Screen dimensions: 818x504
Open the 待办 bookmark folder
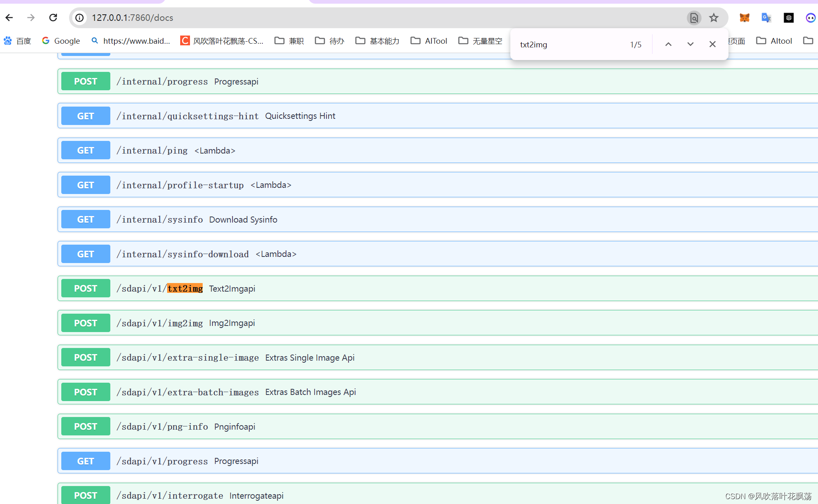click(330, 41)
